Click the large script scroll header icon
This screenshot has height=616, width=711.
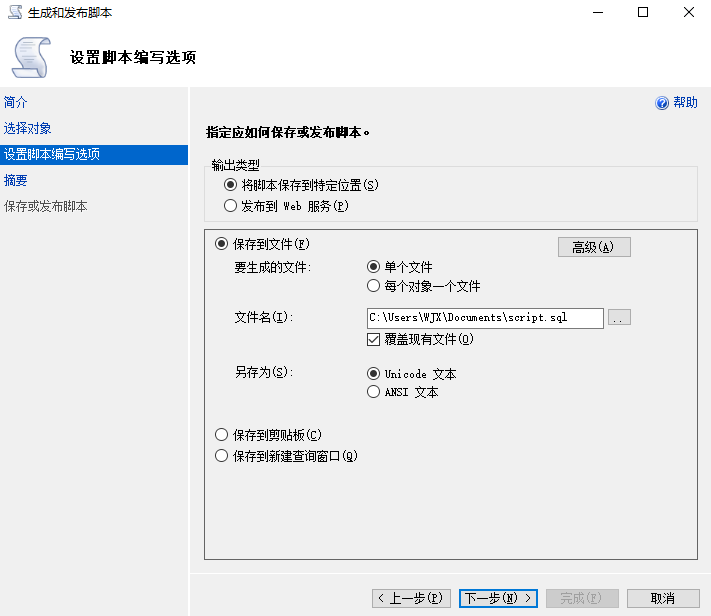coord(31,58)
